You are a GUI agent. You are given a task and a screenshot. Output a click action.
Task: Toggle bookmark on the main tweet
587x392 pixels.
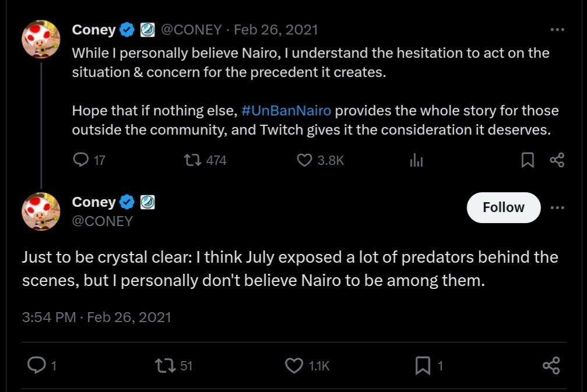423,365
